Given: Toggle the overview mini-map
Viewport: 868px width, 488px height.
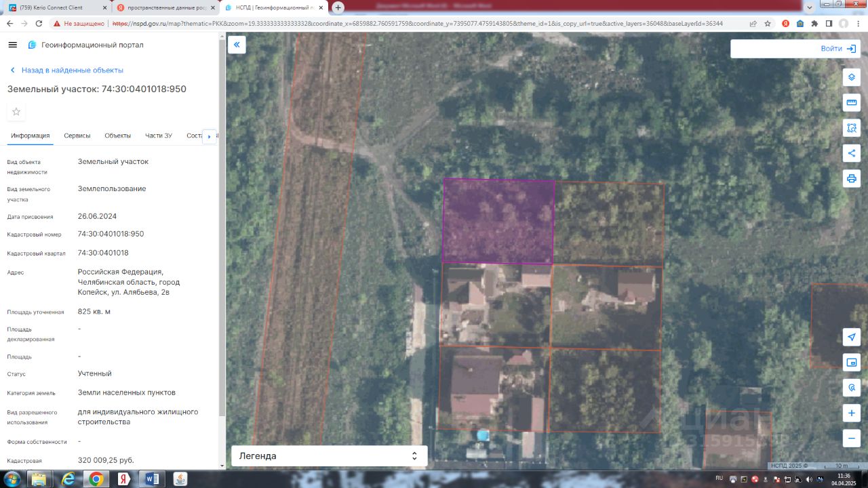Looking at the screenshot, I should coord(851,363).
